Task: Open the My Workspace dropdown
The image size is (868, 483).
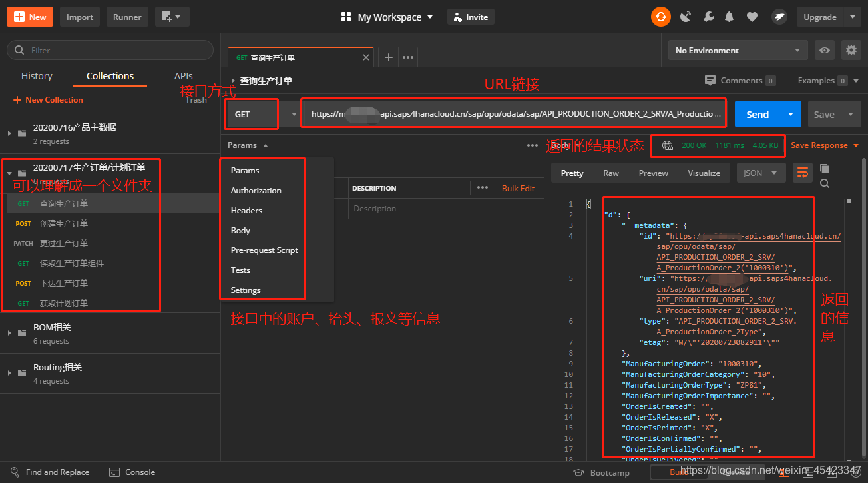Action: tap(387, 17)
